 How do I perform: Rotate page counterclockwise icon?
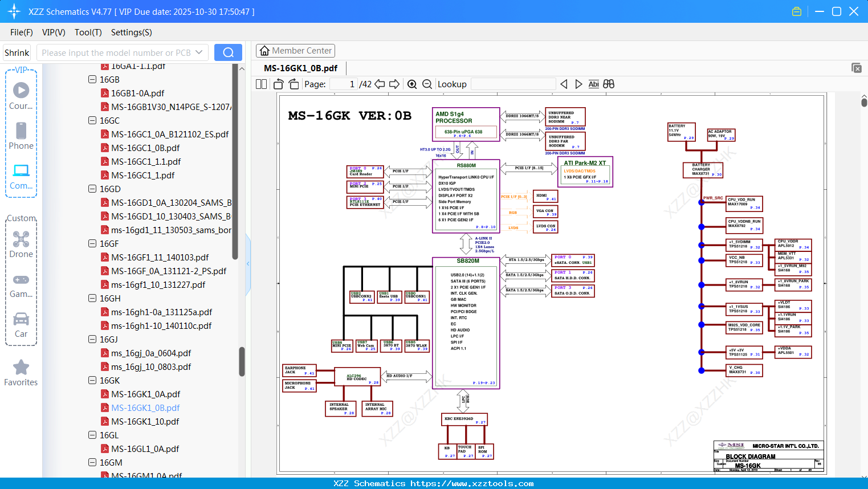(x=279, y=84)
